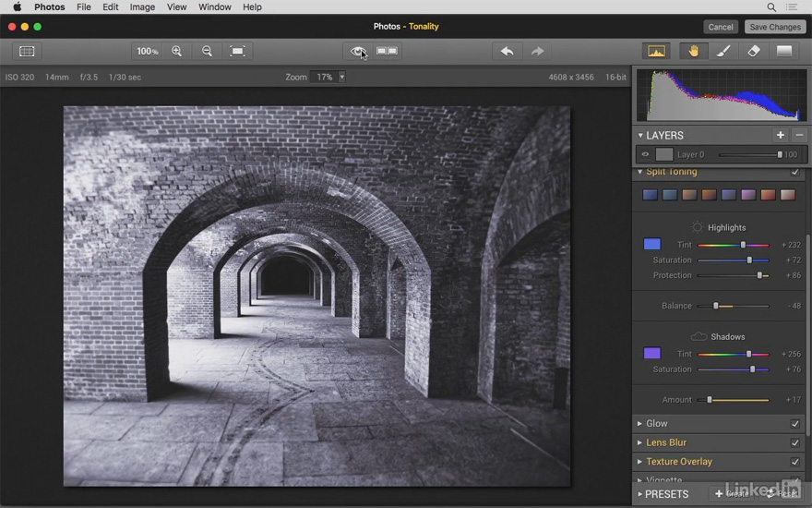Open the Image menu
The image size is (812, 508).
142,6
